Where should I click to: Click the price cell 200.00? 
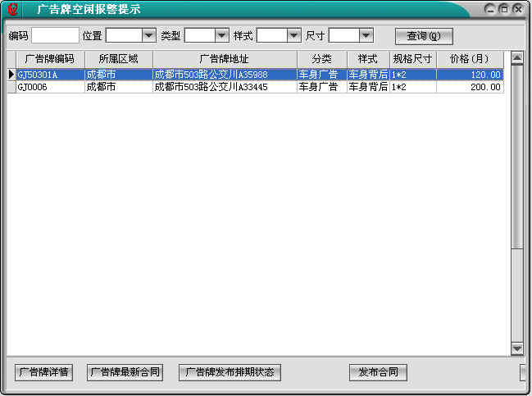pos(470,87)
